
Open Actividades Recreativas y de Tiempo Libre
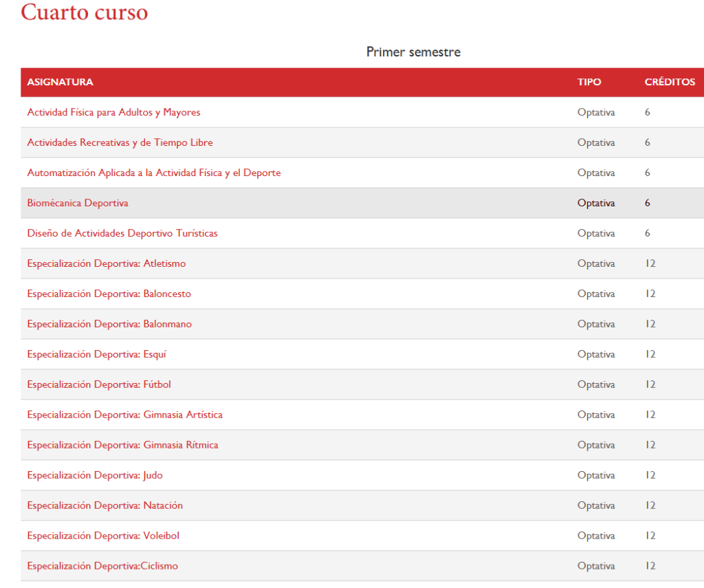[x=120, y=142]
